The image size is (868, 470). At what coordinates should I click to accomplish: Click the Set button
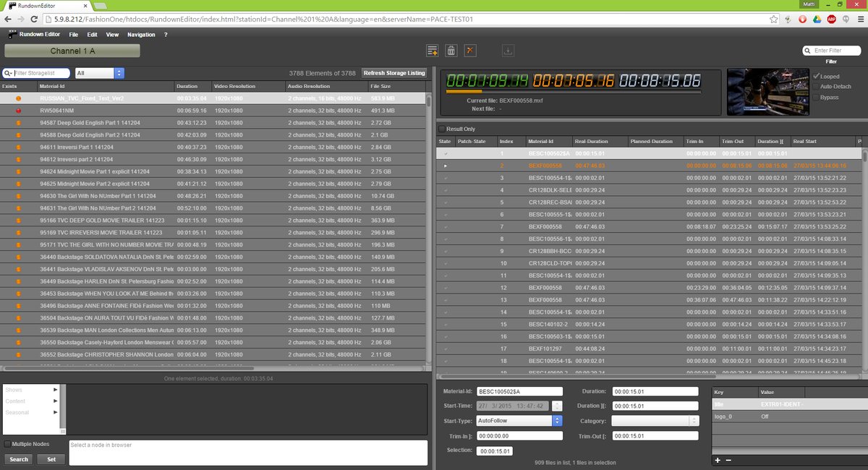pos(51,459)
